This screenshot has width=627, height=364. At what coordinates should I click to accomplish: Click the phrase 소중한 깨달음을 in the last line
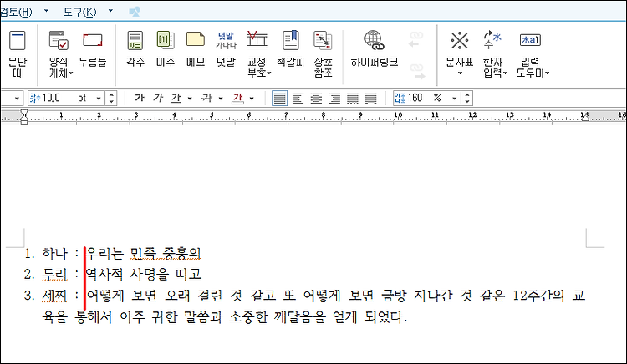click(278, 317)
